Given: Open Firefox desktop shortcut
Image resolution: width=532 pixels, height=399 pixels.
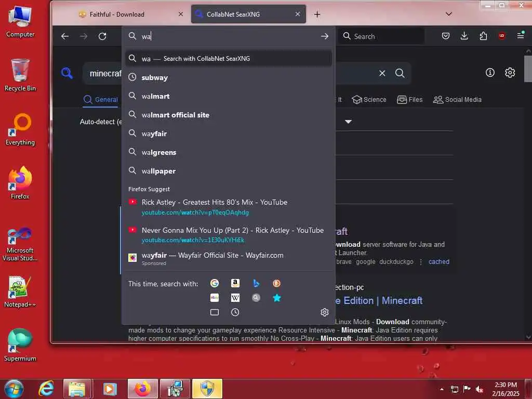Looking at the screenshot, I should pos(20,183).
